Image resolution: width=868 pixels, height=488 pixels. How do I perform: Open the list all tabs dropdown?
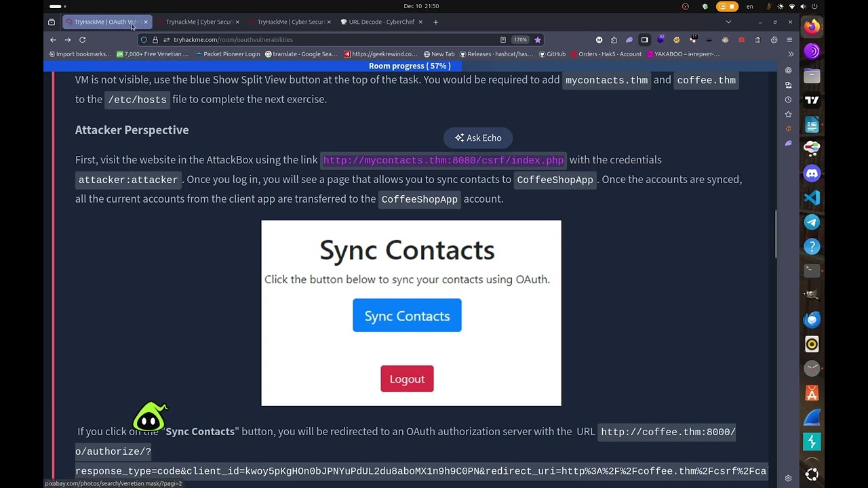(x=728, y=22)
